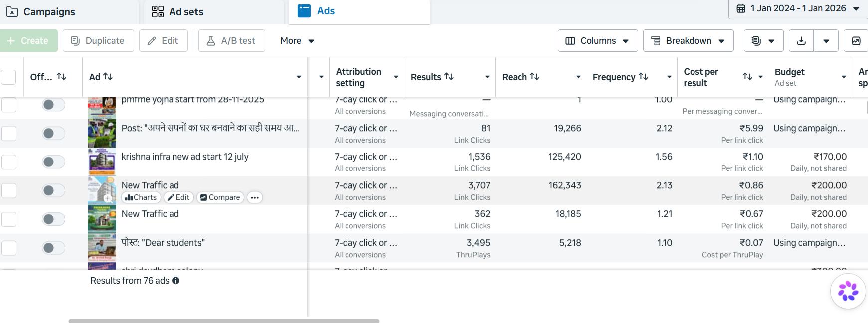Open the date range picker 1 Jan 2024 - 1 Jan 2026
Screen dimensions: 868x323
798,9
